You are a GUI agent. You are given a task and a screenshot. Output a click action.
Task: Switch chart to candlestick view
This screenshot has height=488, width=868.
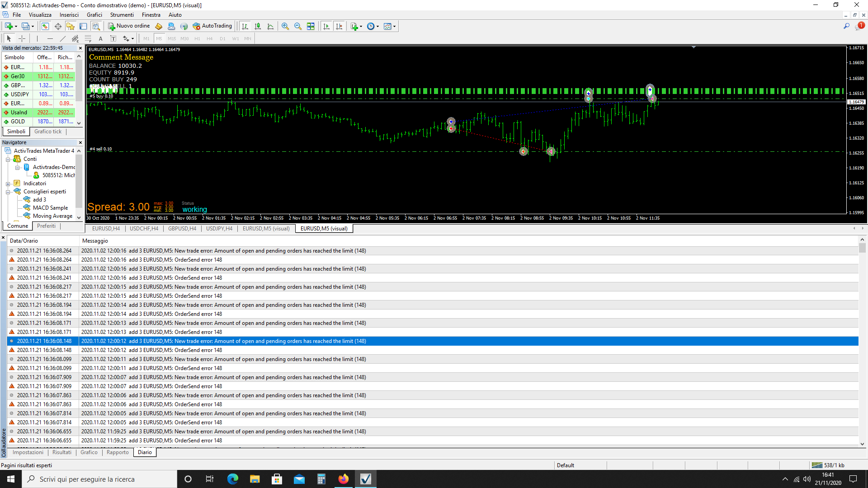[x=258, y=26]
